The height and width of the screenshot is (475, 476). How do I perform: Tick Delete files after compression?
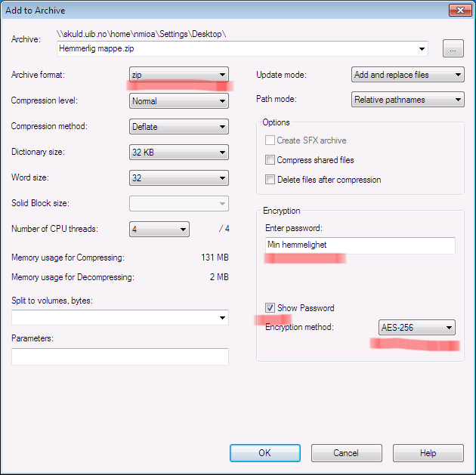coord(270,180)
